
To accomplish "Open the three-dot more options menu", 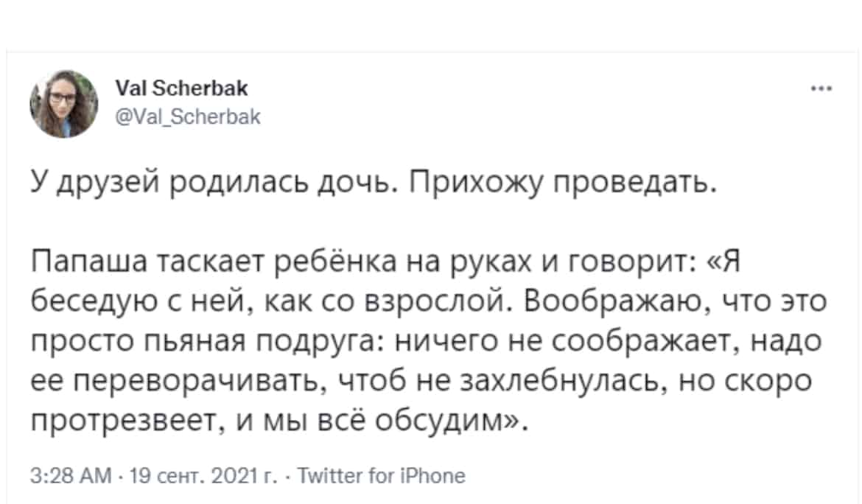I will coord(821,88).
